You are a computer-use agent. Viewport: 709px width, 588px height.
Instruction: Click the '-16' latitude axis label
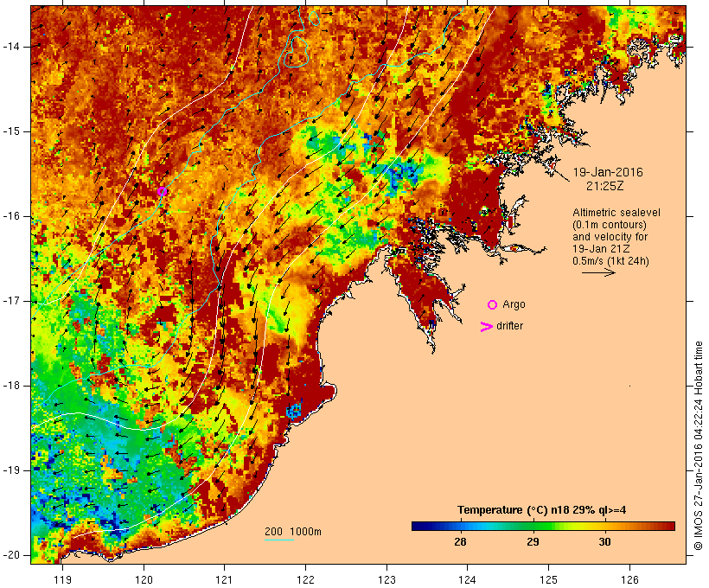coord(11,216)
